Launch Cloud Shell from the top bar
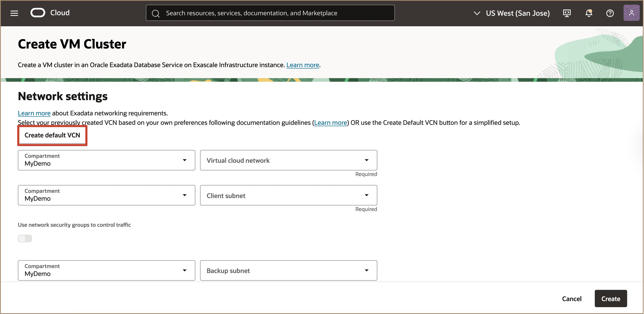Viewport: 644px width, 314px height. tap(567, 13)
